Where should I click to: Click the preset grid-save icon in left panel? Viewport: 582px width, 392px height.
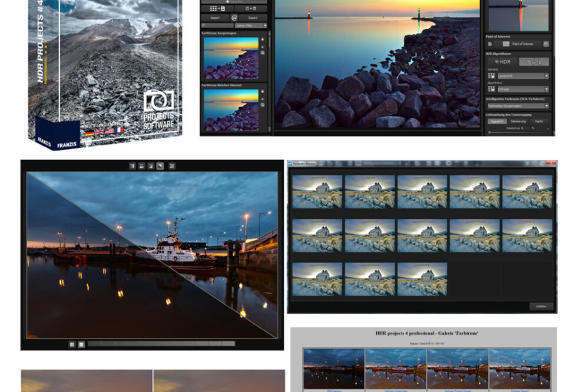[x=216, y=8]
